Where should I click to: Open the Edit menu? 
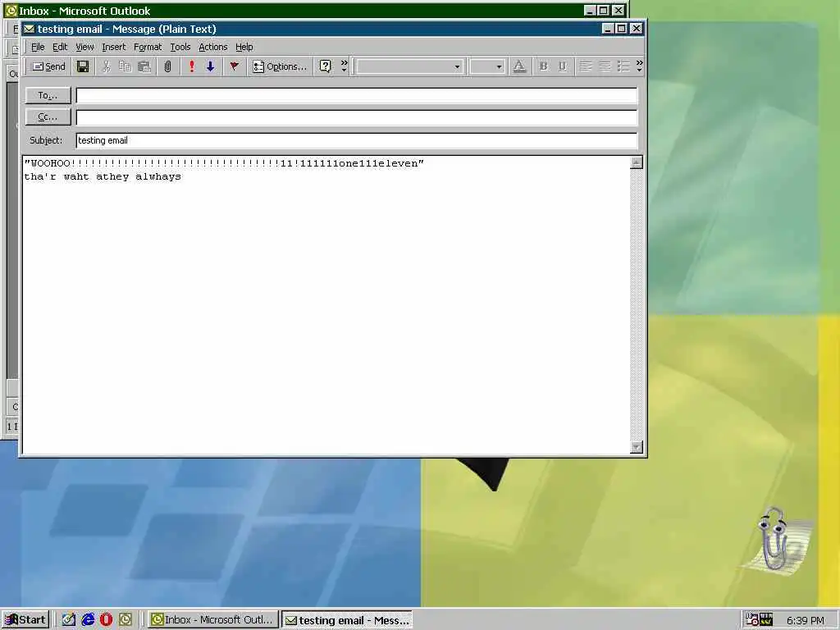tap(60, 47)
